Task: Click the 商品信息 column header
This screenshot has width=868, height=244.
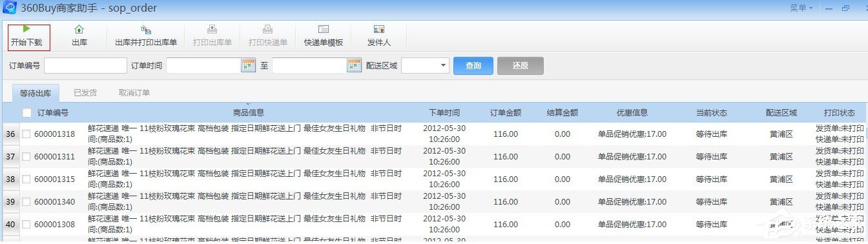Action: click(x=249, y=113)
